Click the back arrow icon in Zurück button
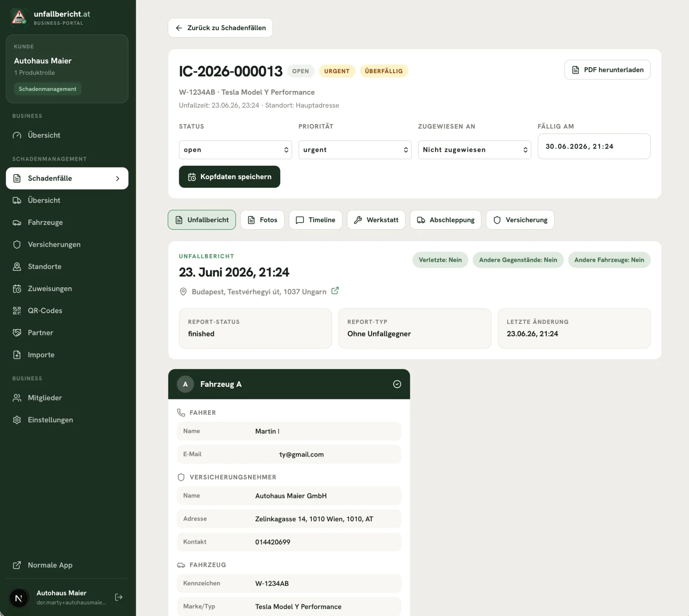Image resolution: width=689 pixels, height=616 pixels. [x=179, y=28]
